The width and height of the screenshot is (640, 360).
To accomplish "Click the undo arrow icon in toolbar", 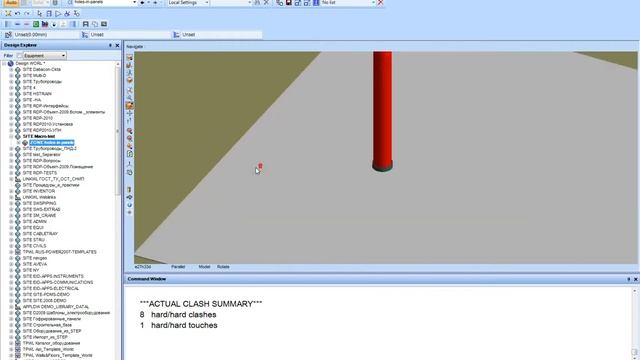I will coord(17,13).
